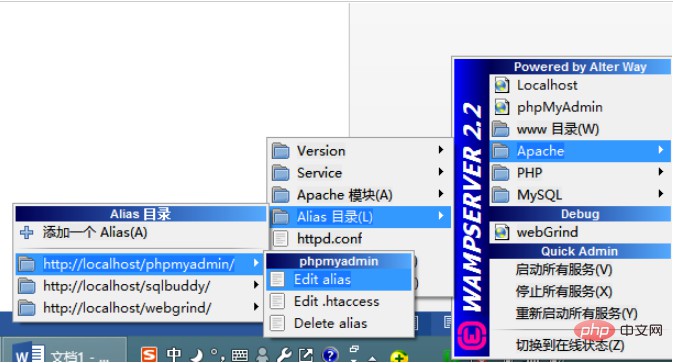673x363 pixels.
Task: Expand the Apache 模块(A) submenu arrow
Action: point(441,194)
